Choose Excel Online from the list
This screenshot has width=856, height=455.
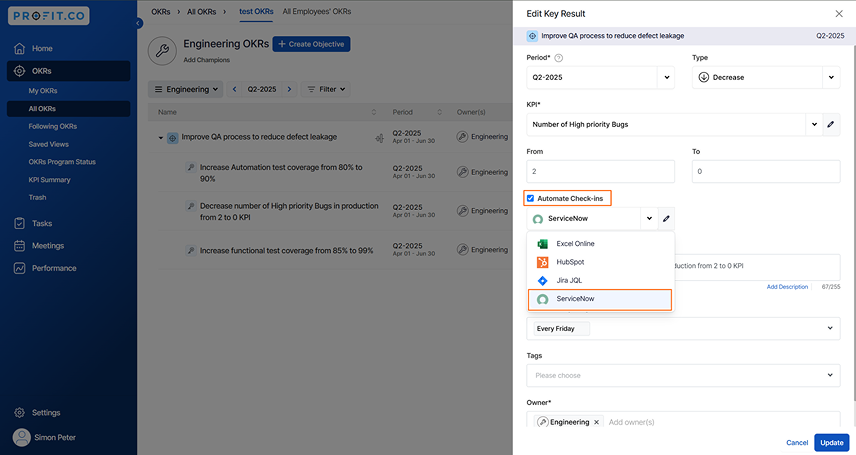coord(600,244)
